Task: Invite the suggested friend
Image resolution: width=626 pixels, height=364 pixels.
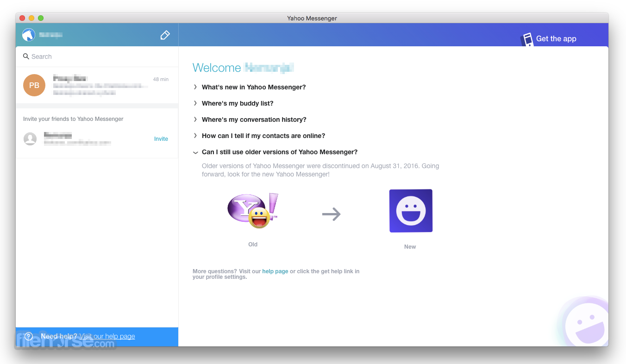Action: (161, 139)
